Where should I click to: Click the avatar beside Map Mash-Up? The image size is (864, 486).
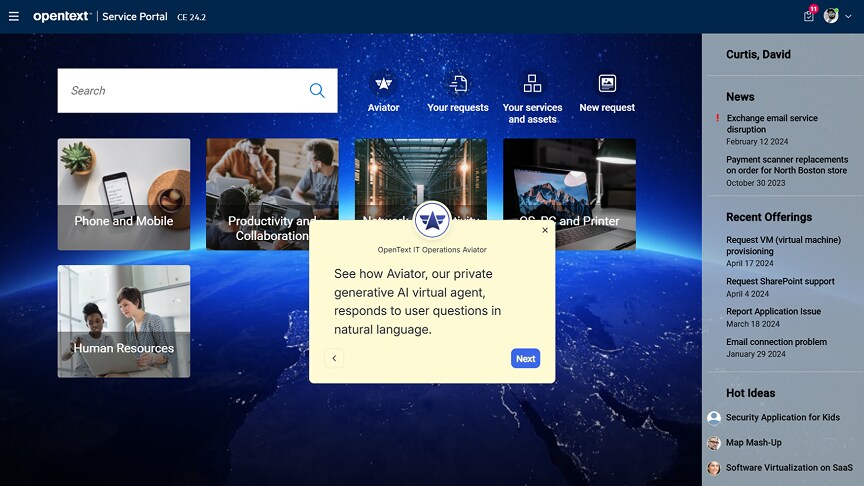point(714,443)
